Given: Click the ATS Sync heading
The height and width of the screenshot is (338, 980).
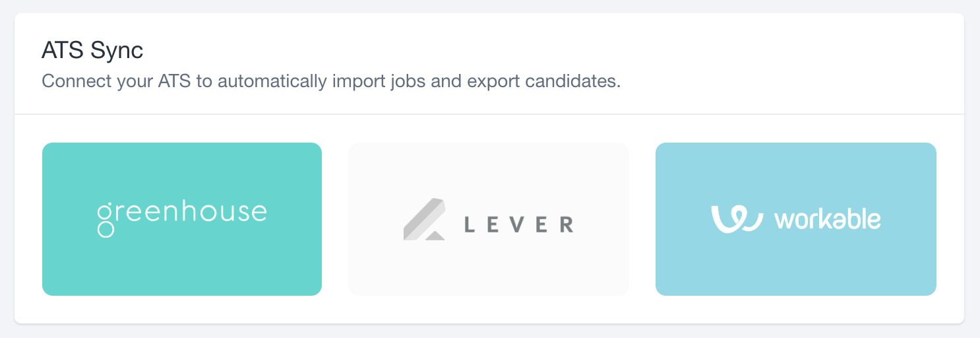Looking at the screenshot, I should click(92, 50).
